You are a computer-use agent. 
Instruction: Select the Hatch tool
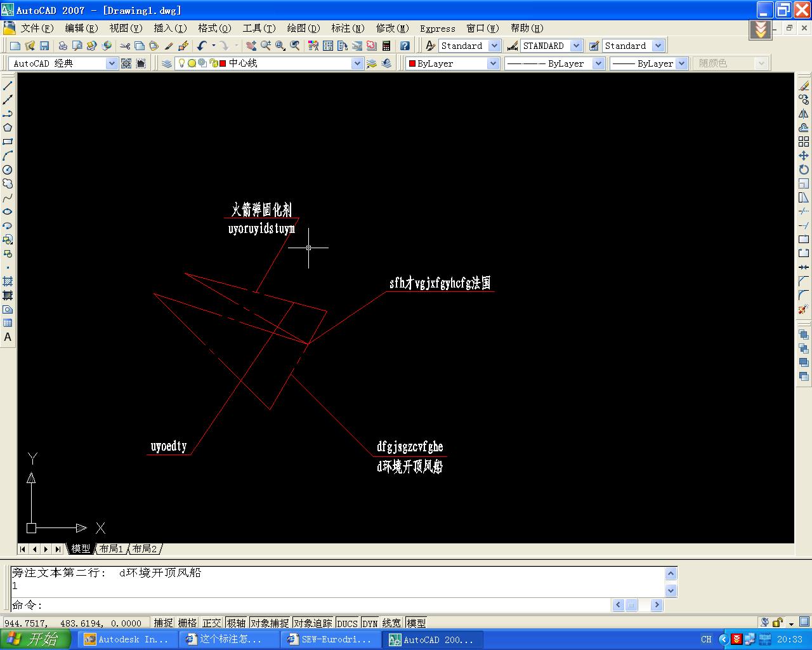point(8,281)
